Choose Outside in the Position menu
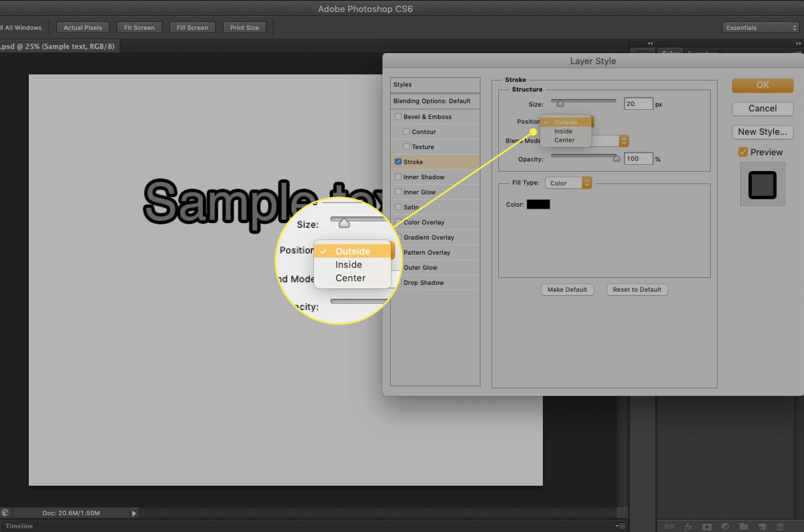 tap(566, 122)
